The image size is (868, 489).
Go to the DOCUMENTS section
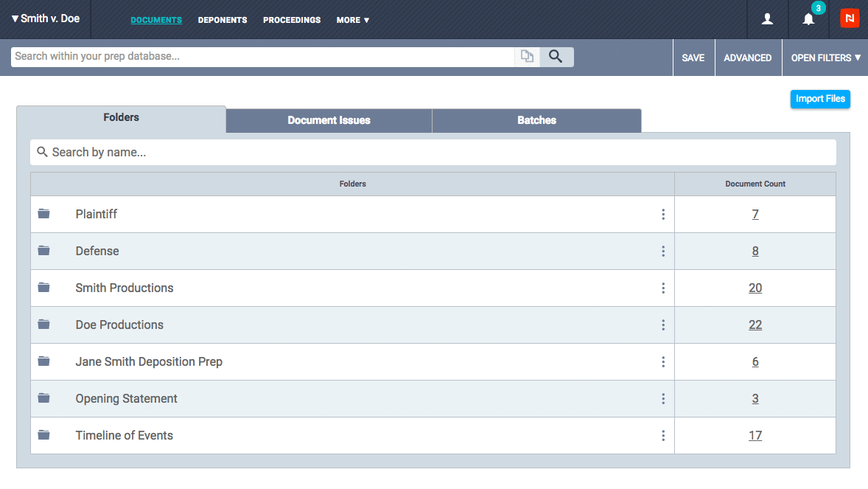156,20
